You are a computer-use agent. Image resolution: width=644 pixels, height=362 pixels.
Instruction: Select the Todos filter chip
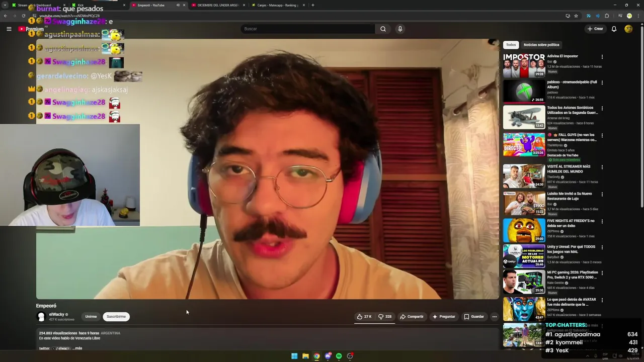click(x=511, y=45)
